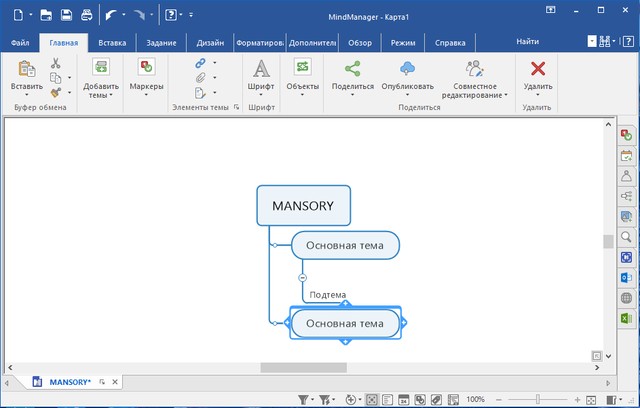Select the MANSORY* document tab at bottom
This screenshot has width=640, height=408.
69,381
